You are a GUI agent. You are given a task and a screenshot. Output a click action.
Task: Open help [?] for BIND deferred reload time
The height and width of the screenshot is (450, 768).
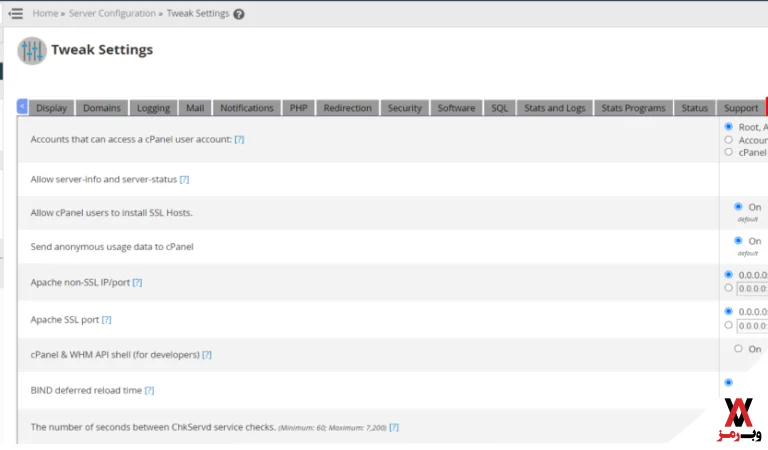click(x=149, y=391)
